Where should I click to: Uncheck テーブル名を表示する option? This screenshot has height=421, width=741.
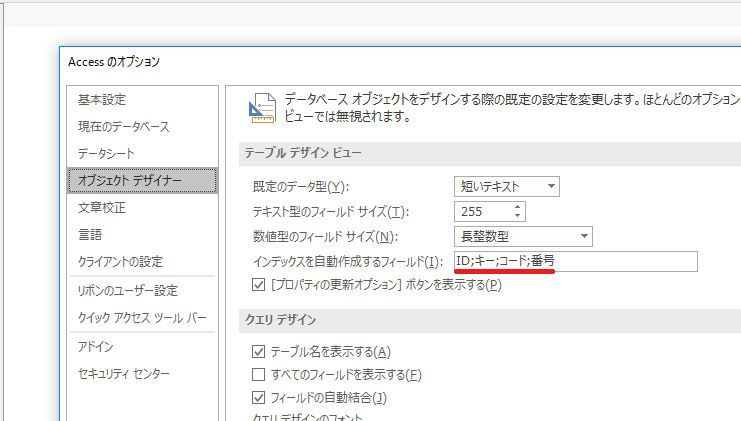click(258, 352)
